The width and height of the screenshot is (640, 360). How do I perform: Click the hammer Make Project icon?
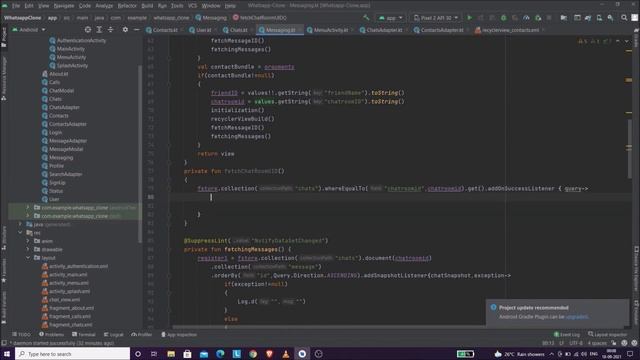(x=366, y=18)
